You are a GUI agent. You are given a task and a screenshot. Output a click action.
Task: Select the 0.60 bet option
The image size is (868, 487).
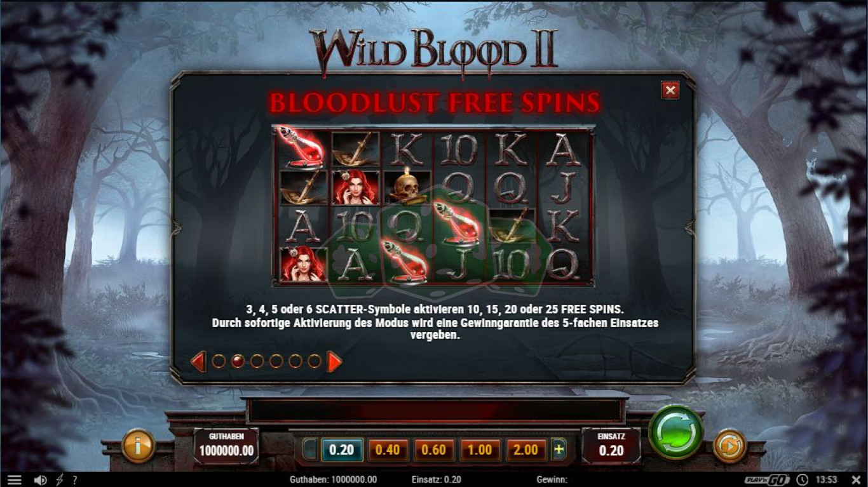(x=434, y=450)
